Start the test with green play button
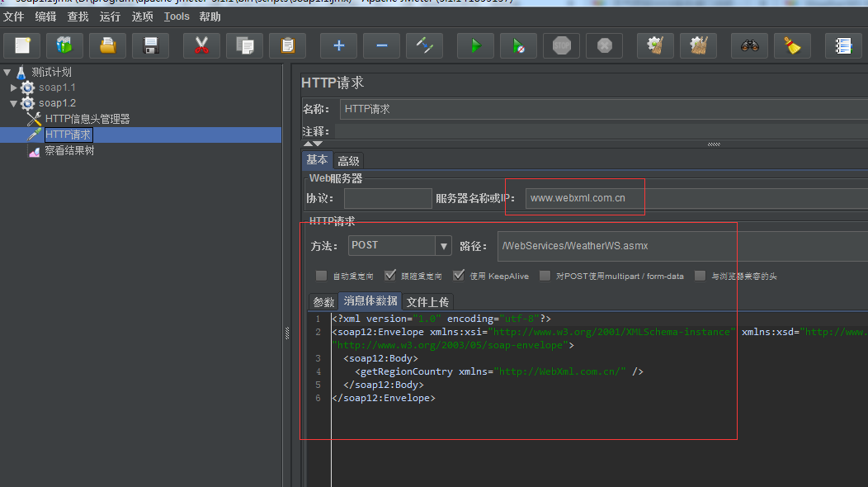 [x=475, y=45]
